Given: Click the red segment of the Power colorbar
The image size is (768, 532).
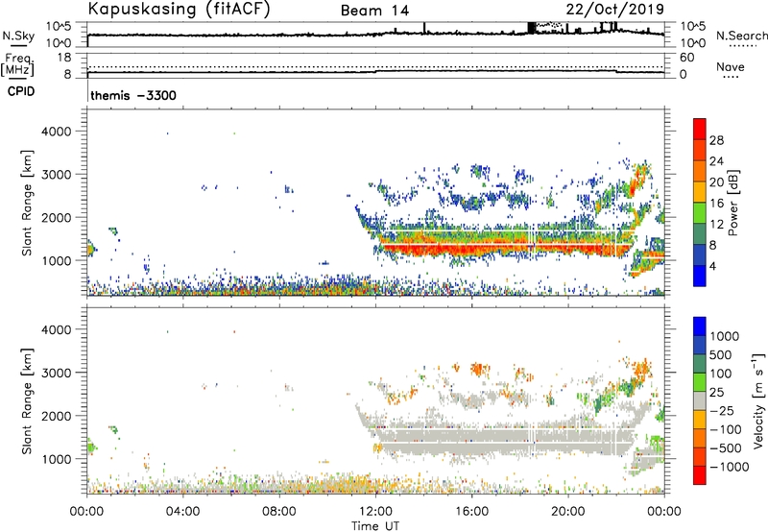Looking at the screenshot, I should [700, 130].
